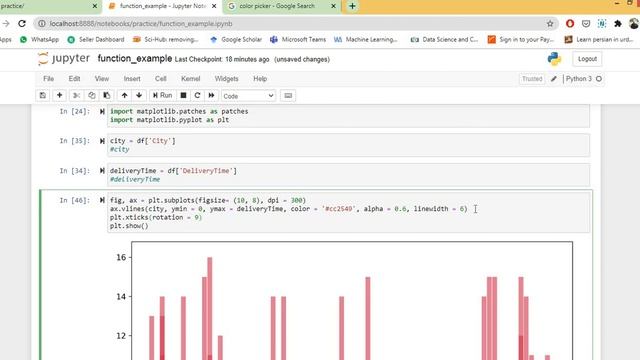
Task: Click into the deliveryTime code cell
Action: (348, 175)
